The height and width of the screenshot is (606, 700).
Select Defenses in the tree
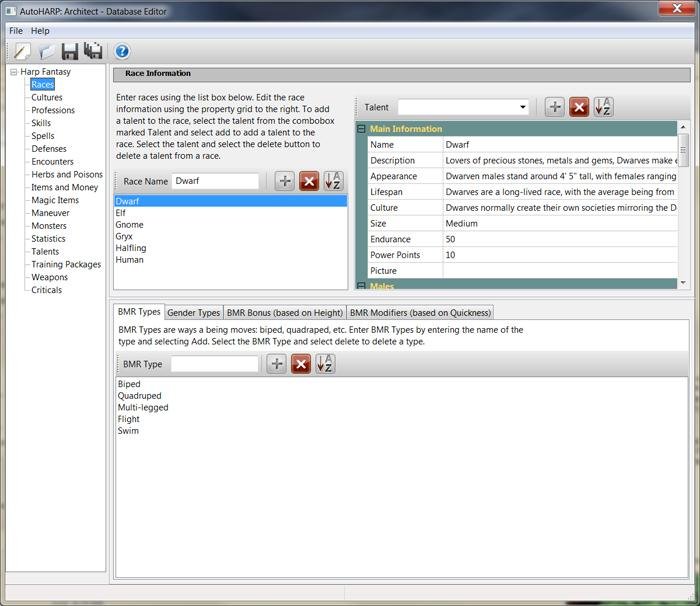tap(49, 149)
